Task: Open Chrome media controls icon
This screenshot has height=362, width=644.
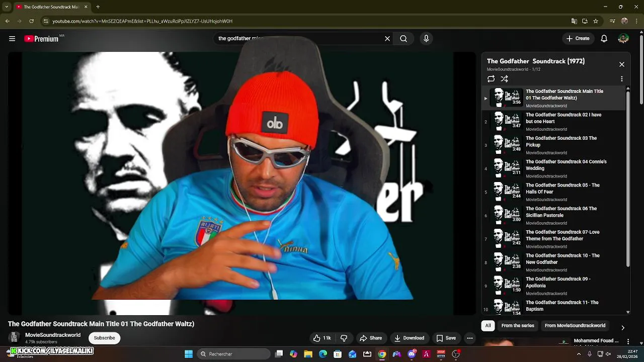Action: (612, 21)
